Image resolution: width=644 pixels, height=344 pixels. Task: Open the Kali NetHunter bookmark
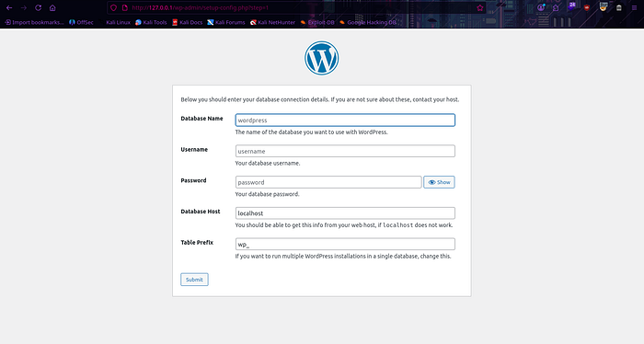[x=272, y=23]
